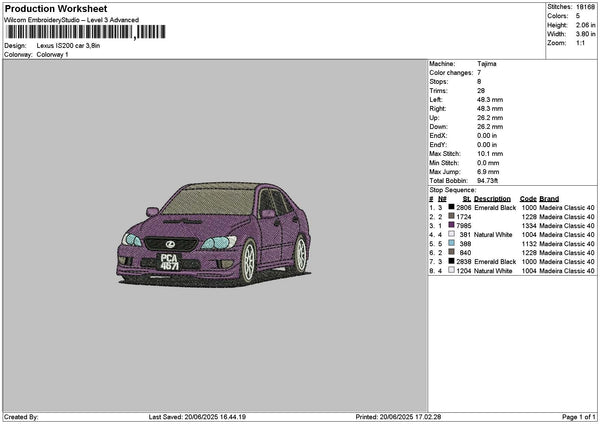
Task: Click 'Page 1 of 1' footer text
Action: click(x=579, y=417)
